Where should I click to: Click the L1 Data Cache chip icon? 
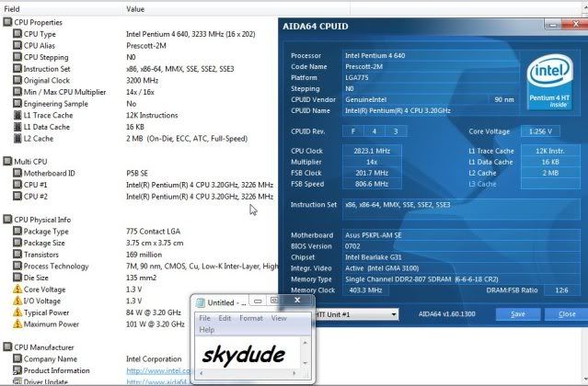click(x=17, y=127)
